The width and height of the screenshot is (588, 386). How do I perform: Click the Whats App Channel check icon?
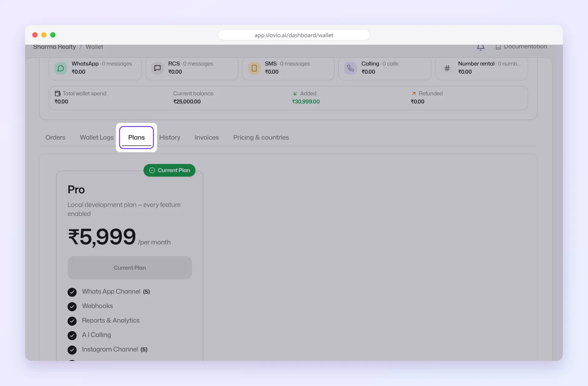pos(72,292)
